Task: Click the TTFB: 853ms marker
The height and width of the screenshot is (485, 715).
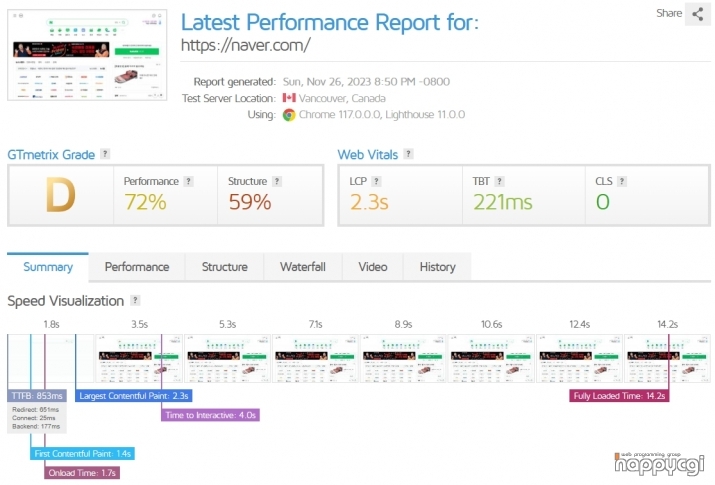Action: click(37, 396)
